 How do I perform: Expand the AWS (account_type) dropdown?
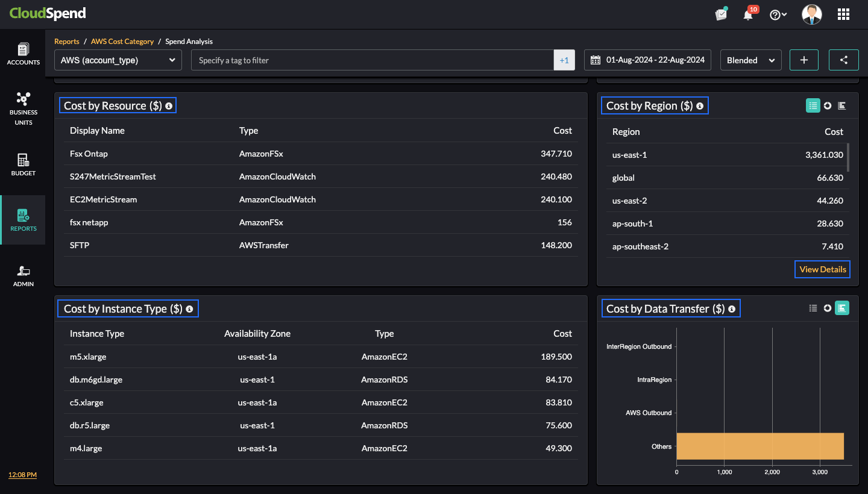[118, 60]
